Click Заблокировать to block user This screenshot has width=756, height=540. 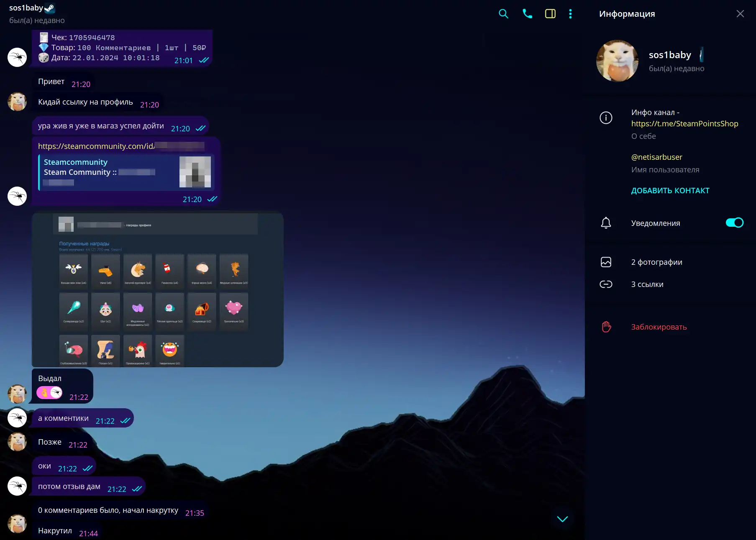tap(659, 327)
